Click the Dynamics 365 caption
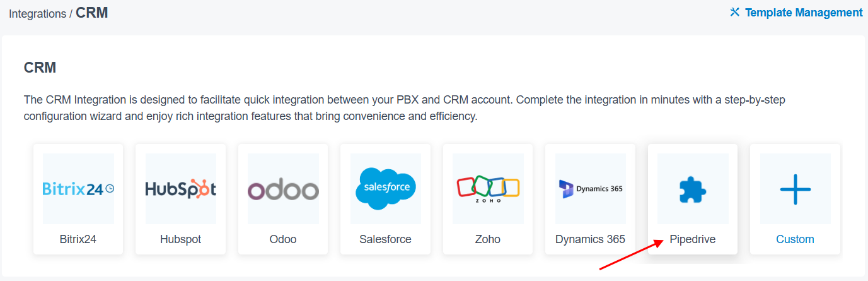This screenshot has height=281, width=868. [591, 239]
